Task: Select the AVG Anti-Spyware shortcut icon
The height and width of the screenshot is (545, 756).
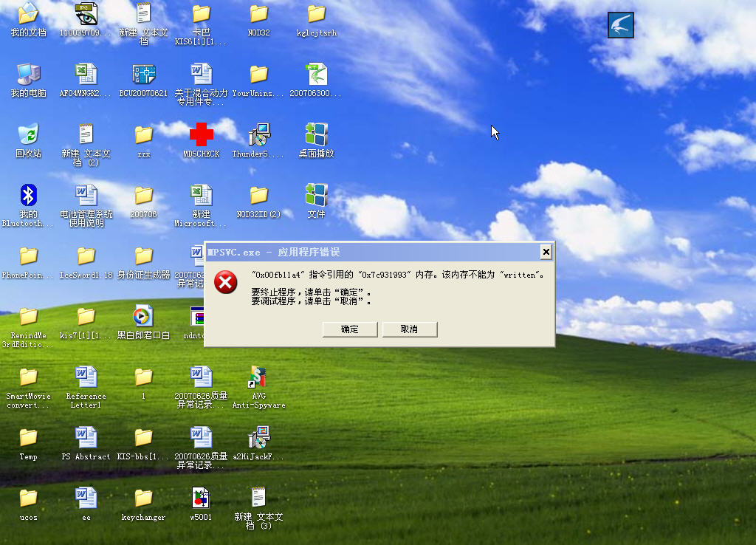Action: 258,388
